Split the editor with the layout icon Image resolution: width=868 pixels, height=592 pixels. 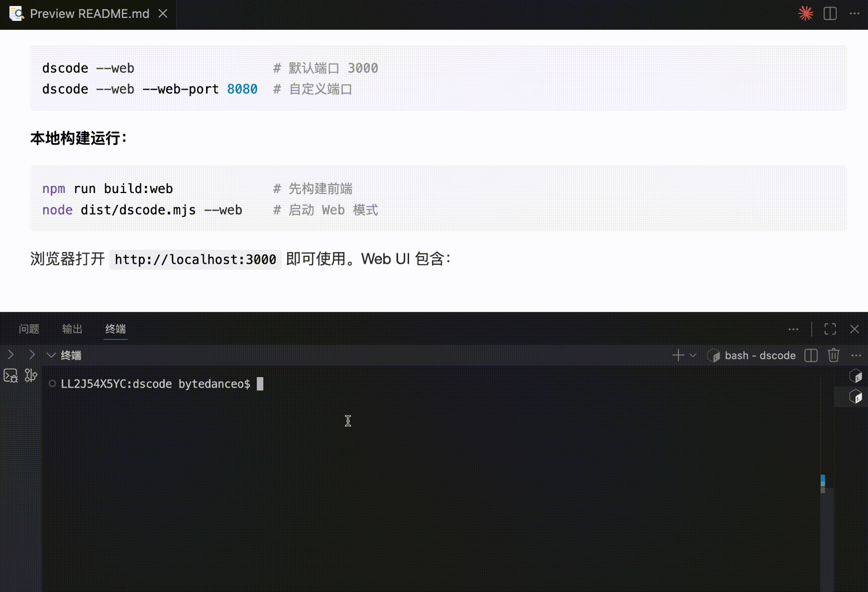point(830,13)
